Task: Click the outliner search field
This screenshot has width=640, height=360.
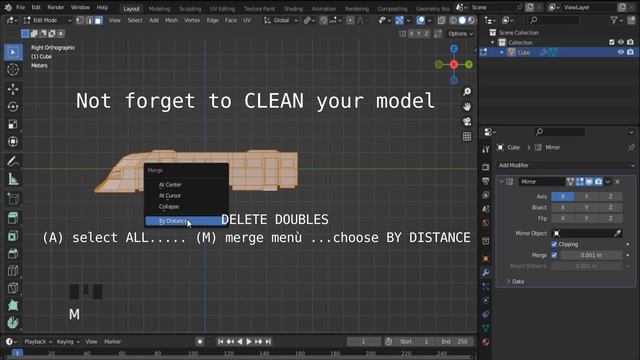Action: tap(554, 20)
